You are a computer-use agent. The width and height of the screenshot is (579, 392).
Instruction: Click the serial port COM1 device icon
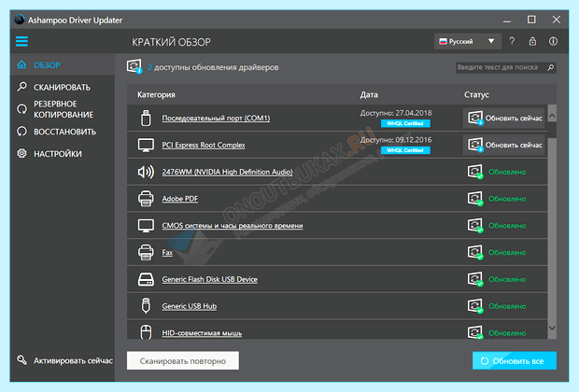point(146,119)
